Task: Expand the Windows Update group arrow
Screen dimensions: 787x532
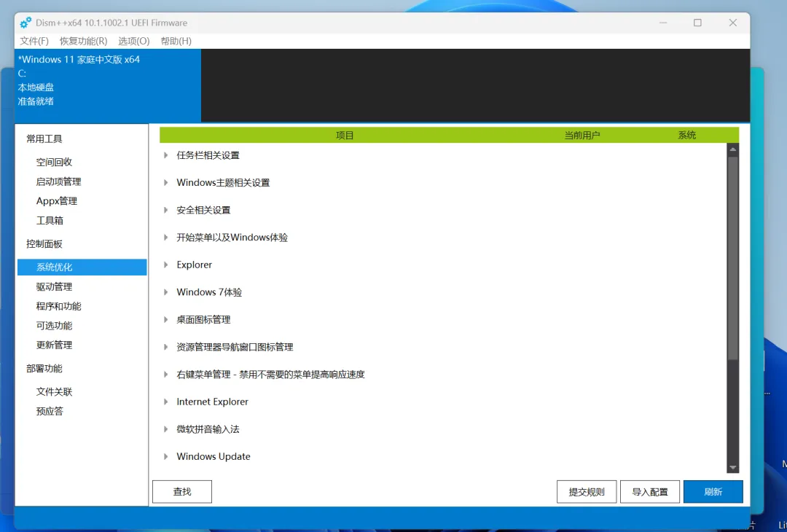Action: tap(165, 456)
